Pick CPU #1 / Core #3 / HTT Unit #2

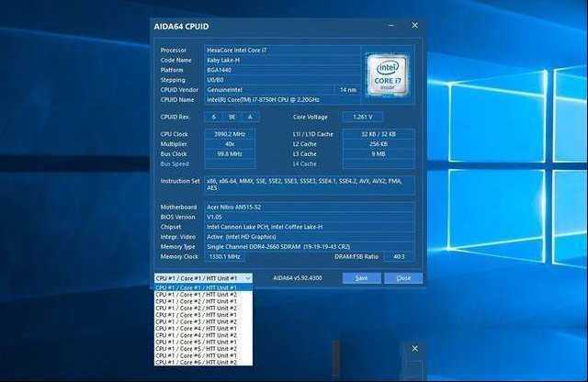[203, 321]
